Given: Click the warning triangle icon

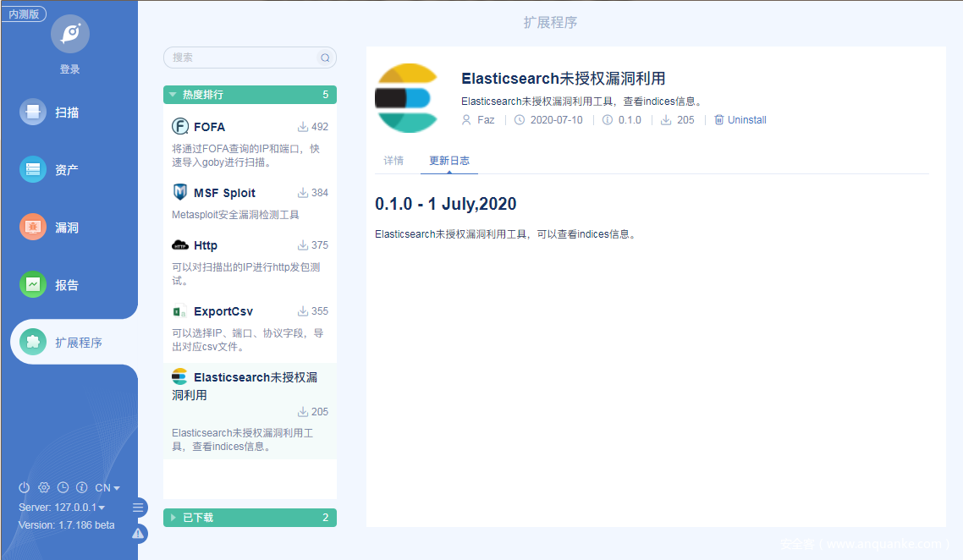Looking at the screenshot, I should (x=138, y=534).
